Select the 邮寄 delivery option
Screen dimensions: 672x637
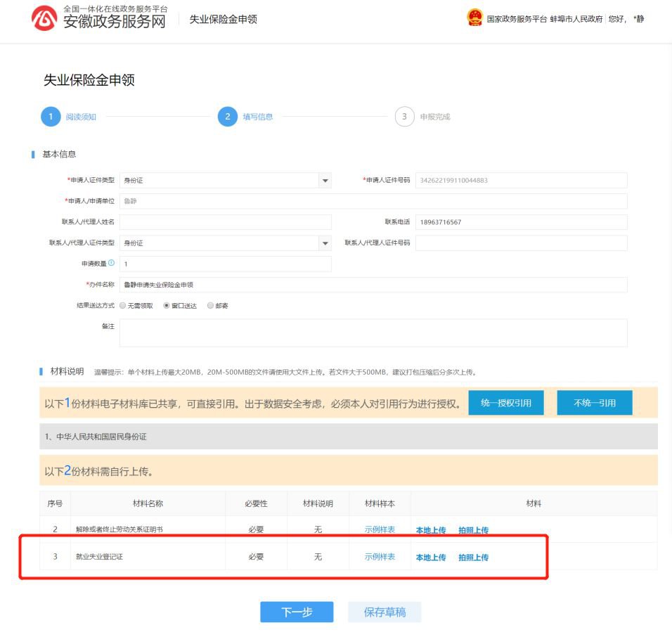(x=210, y=306)
